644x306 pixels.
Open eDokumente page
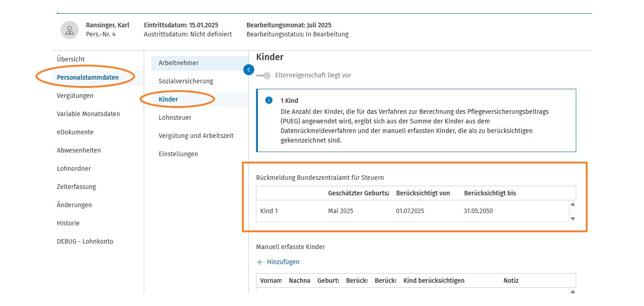pyautogui.click(x=75, y=132)
